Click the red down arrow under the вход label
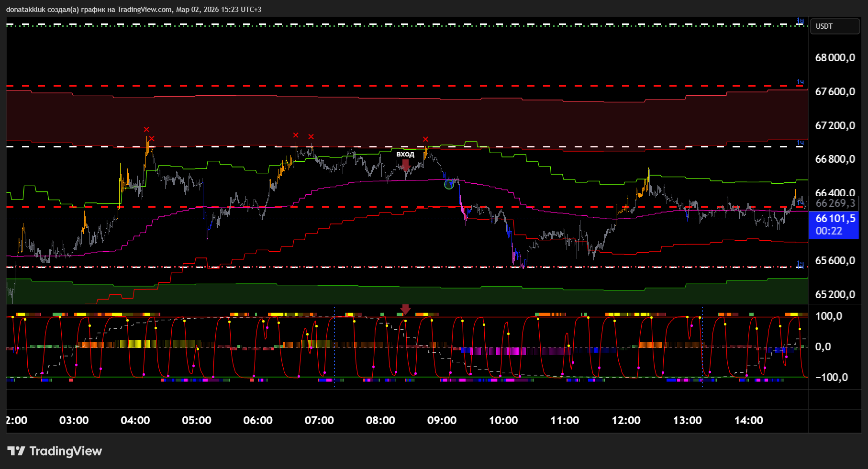Viewport: 868px width, 469px height. pos(406,166)
